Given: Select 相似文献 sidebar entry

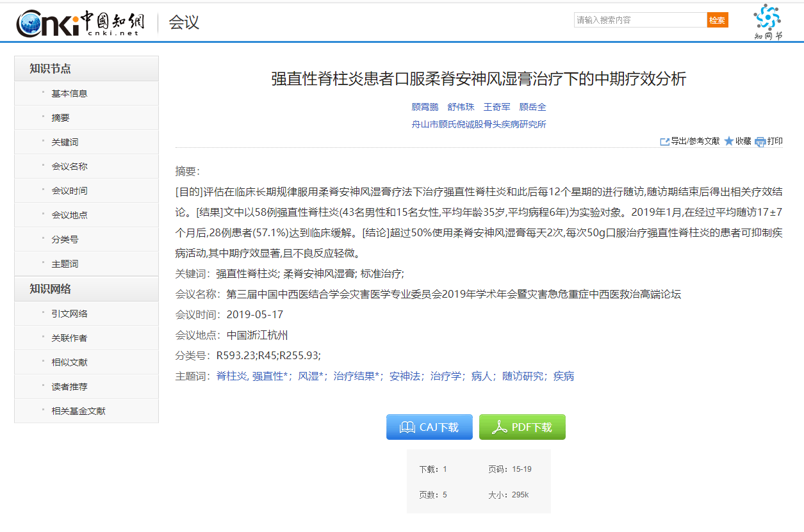Looking at the screenshot, I should [x=69, y=362].
